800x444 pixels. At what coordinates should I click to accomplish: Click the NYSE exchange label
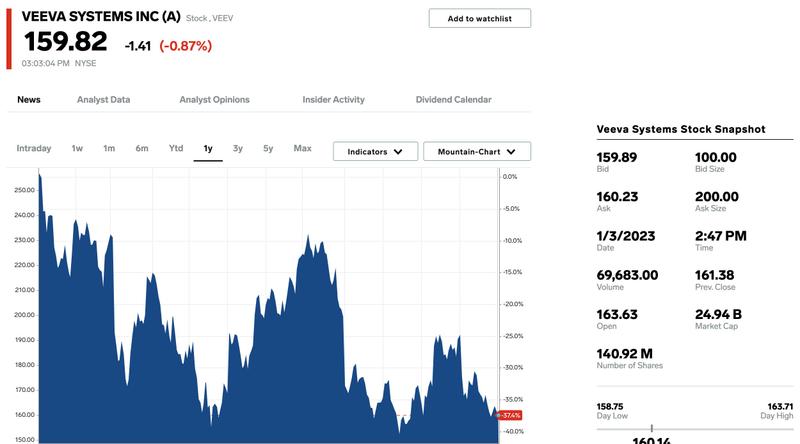[86, 63]
